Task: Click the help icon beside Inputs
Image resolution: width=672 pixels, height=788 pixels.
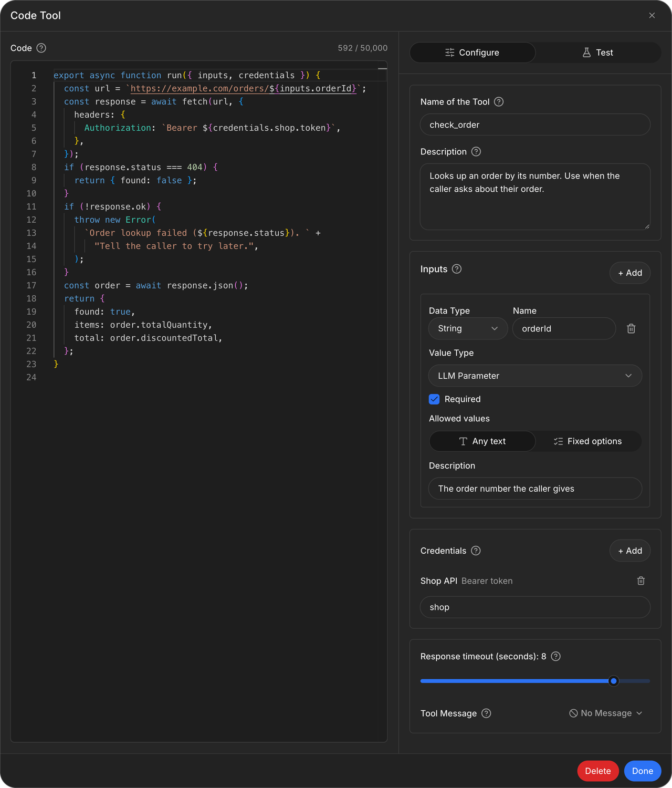Action: pyautogui.click(x=457, y=269)
